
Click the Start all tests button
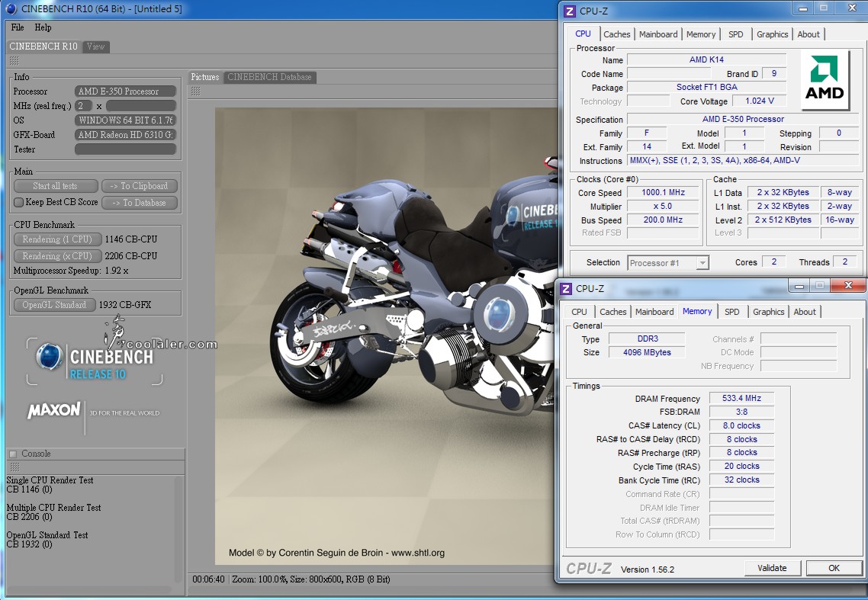coord(56,186)
